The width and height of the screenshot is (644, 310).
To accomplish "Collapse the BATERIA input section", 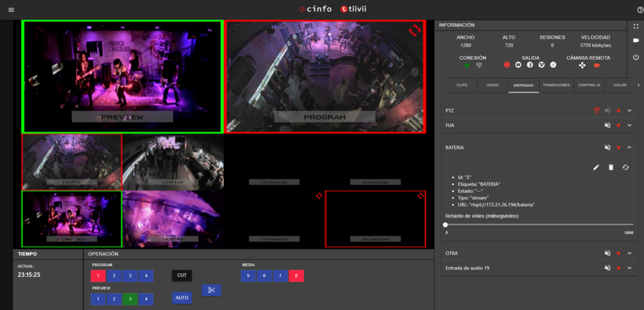I will coord(630,147).
